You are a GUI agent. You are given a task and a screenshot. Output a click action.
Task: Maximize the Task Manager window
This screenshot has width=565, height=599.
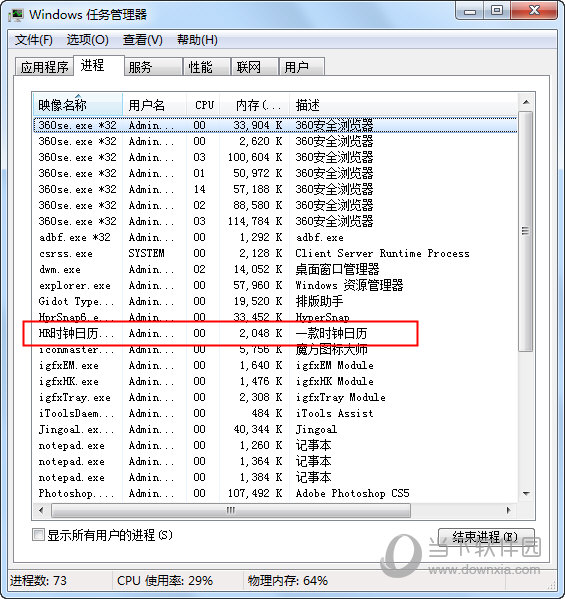click(x=497, y=11)
